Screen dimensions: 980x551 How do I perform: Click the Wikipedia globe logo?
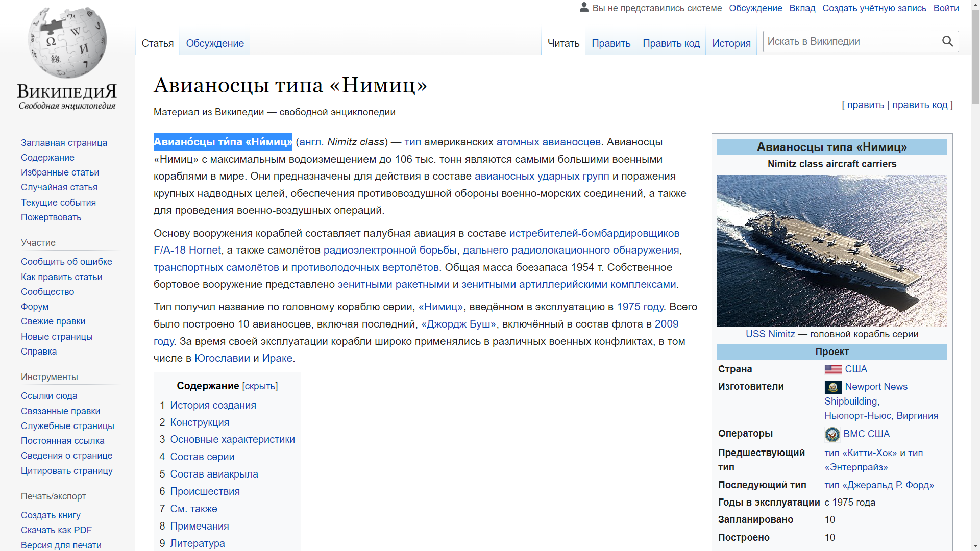[x=67, y=42]
